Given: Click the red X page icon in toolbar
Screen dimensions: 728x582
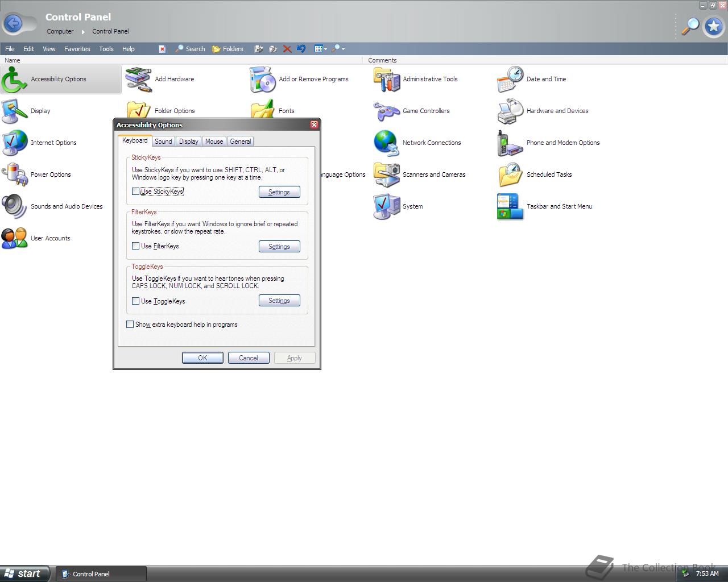Looking at the screenshot, I should click(162, 49).
